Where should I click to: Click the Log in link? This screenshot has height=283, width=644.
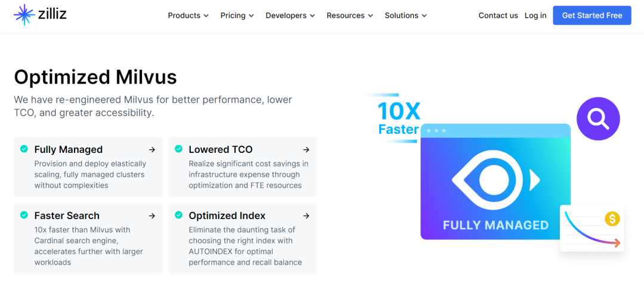pyautogui.click(x=535, y=16)
